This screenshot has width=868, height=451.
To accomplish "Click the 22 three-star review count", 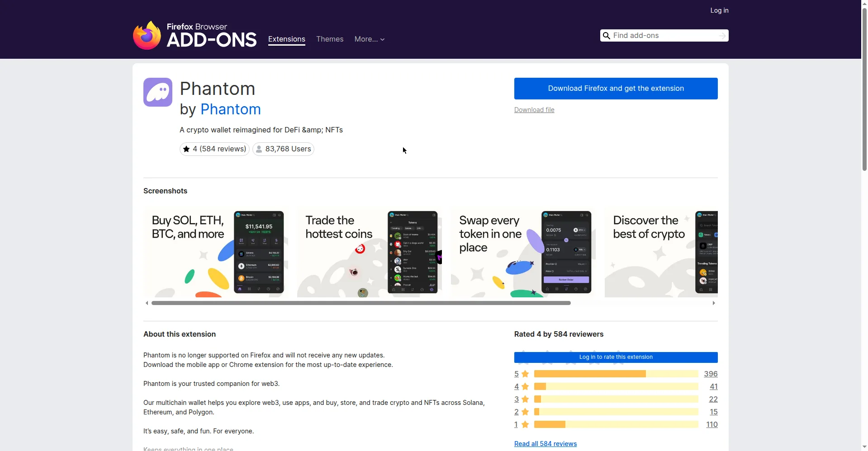I will point(713,399).
